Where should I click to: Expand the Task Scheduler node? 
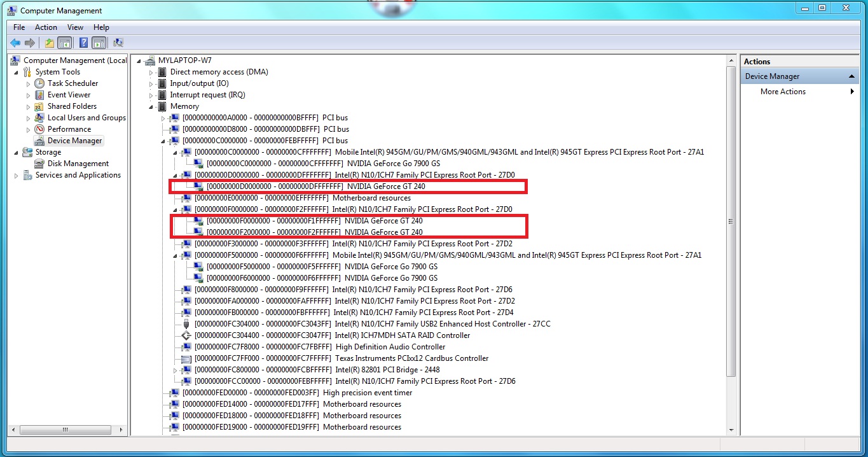pos(29,83)
